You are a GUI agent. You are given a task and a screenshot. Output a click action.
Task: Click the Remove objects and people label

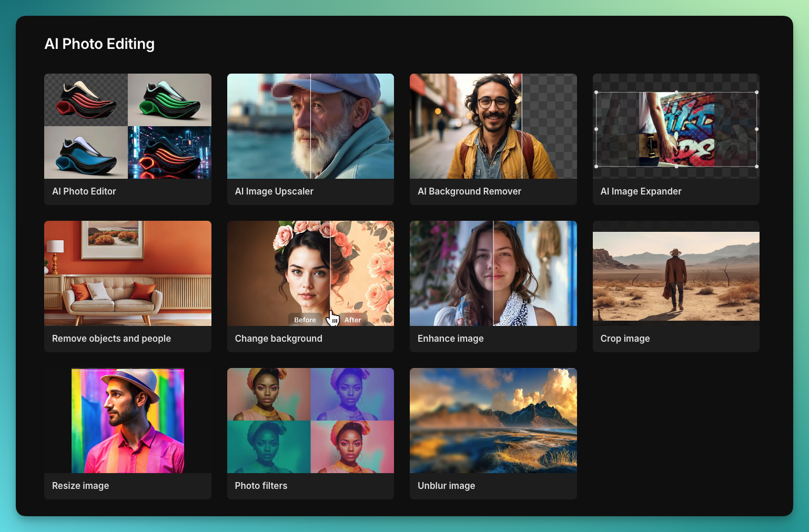112,339
